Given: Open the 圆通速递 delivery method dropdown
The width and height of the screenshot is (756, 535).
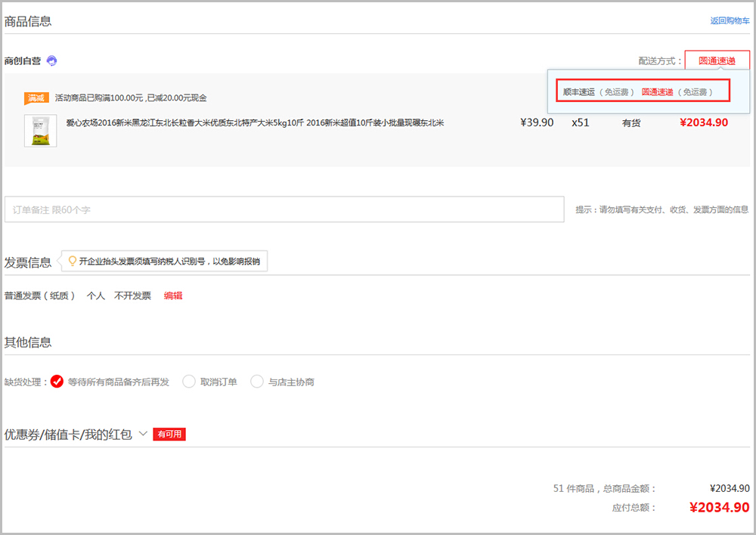Looking at the screenshot, I should tap(717, 60).
